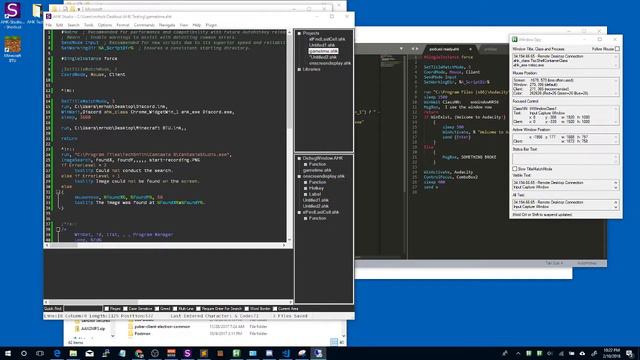640x360 pixels.
Task: Open Visual Studio Code from the taskbar
Action: point(286,353)
